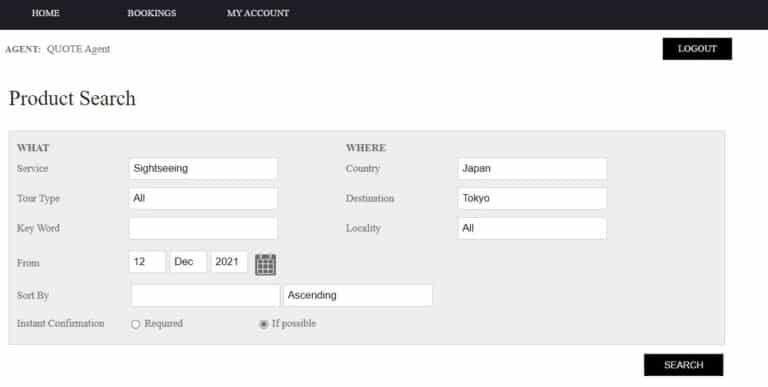Click the Instant Confirmation label
The width and height of the screenshot is (768, 387).
coord(60,323)
